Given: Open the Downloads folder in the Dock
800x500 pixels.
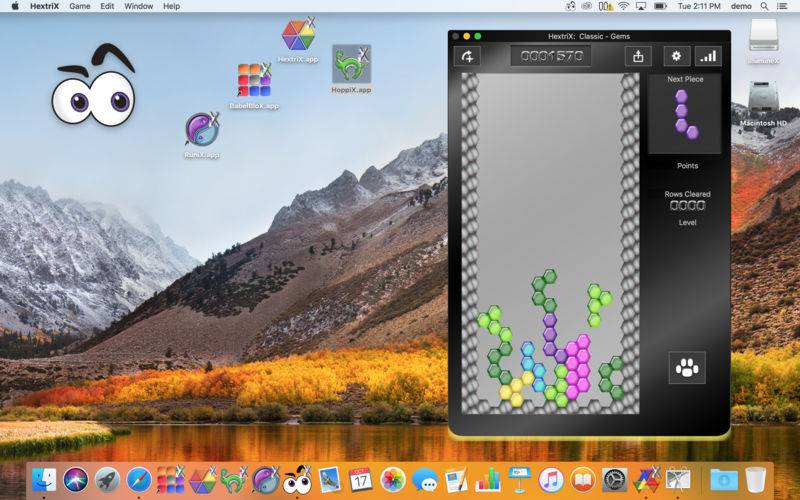Looking at the screenshot, I should [x=723, y=480].
